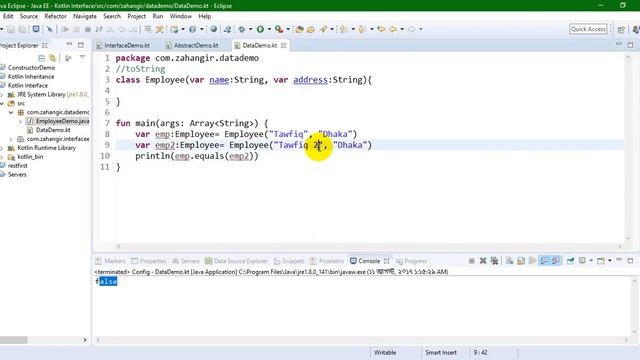Select the restfirst project
640x360 pixels.
[18, 166]
